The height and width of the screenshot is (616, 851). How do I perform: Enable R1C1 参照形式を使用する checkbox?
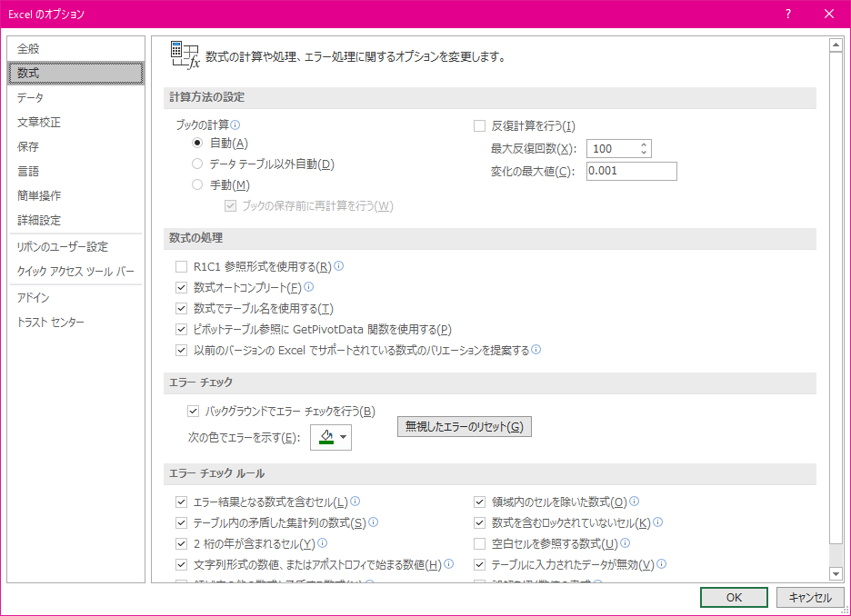point(181,267)
